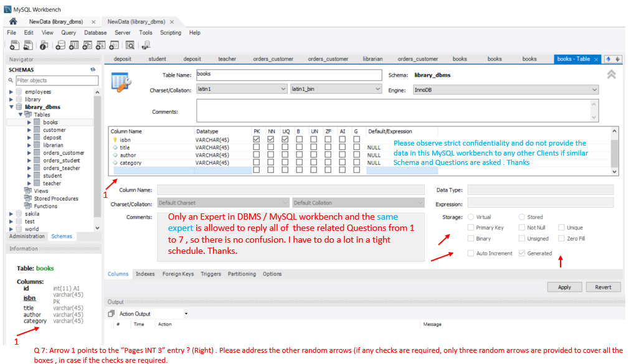The width and height of the screenshot is (639, 364).
Task: Open an SQL script file
Action: [28, 45]
